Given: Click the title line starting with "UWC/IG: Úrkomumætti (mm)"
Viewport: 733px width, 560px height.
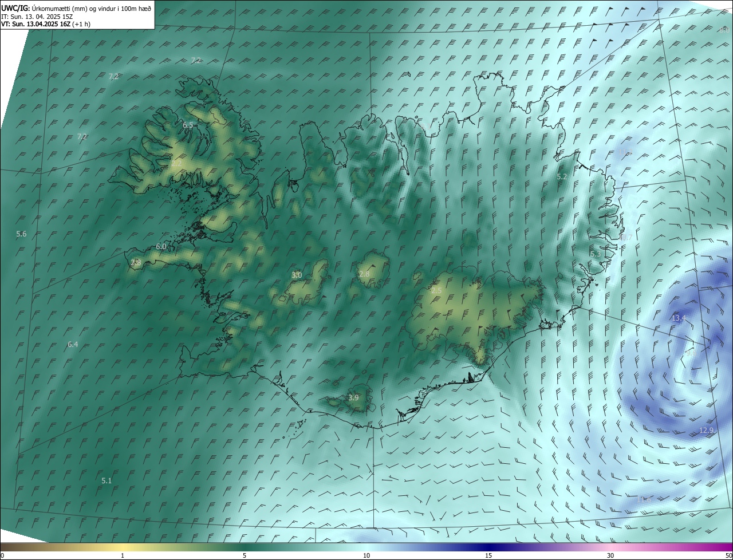Looking at the screenshot, I should coord(76,8).
